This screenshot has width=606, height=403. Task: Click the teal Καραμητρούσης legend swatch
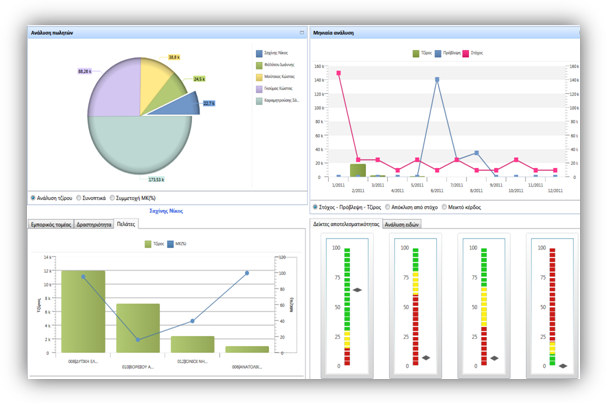[259, 101]
